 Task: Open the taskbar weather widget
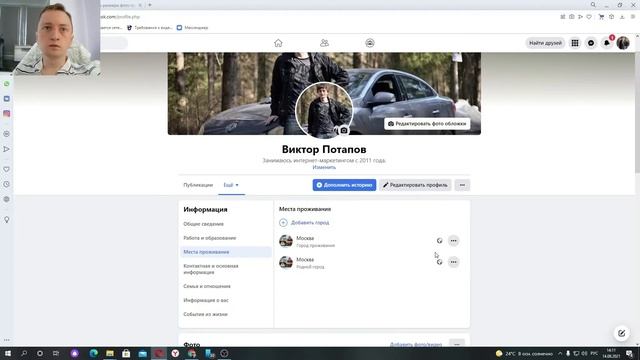point(524,353)
